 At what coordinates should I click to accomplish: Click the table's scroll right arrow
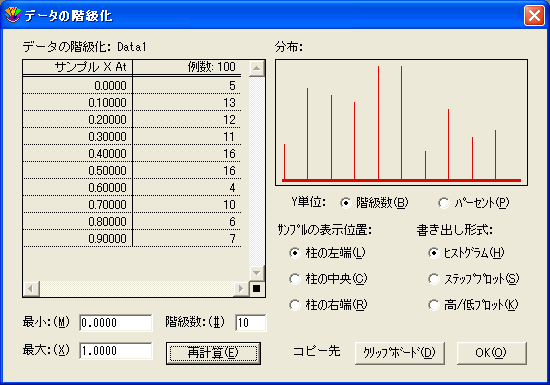pyautogui.click(x=241, y=289)
